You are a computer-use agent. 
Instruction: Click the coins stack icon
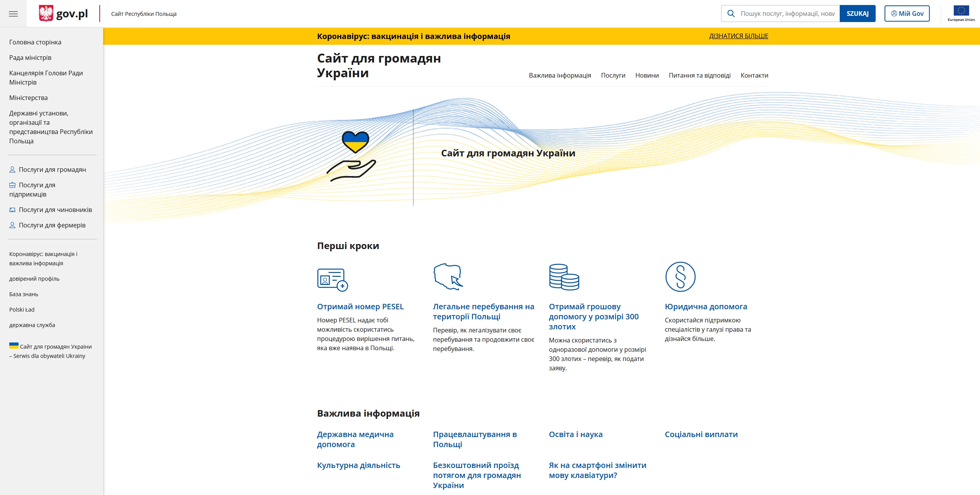564,277
